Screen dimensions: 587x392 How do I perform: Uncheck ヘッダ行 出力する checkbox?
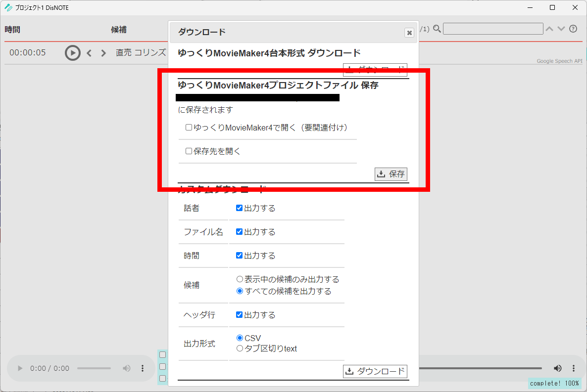coord(239,314)
